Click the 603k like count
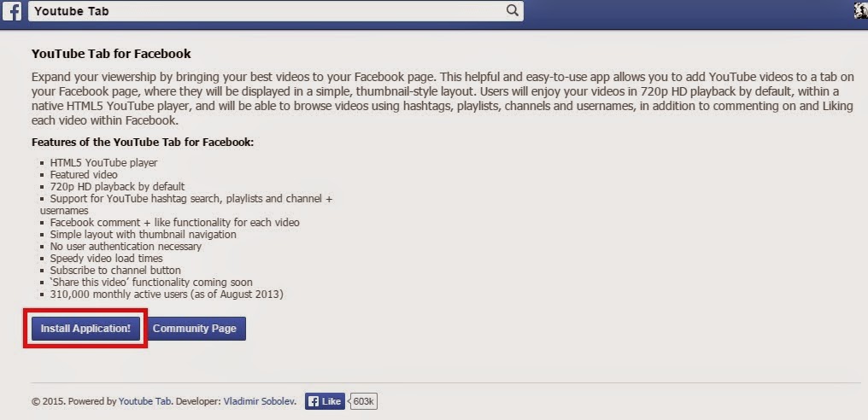Image resolution: width=868 pixels, height=420 pixels. coord(364,401)
